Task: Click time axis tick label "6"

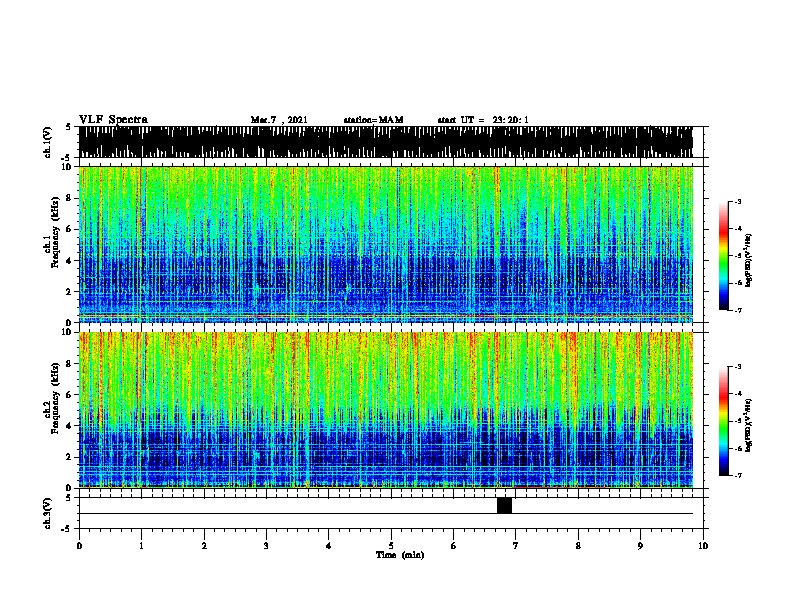Action: tap(454, 545)
